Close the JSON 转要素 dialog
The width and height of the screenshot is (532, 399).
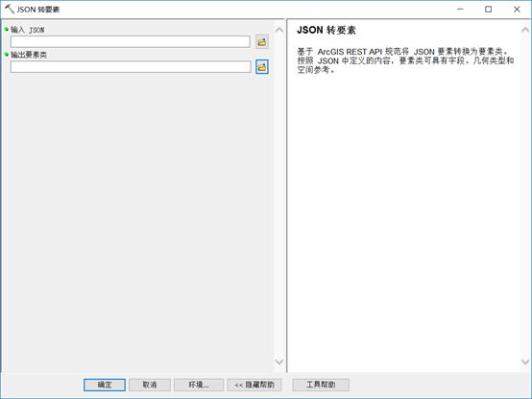[517, 10]
